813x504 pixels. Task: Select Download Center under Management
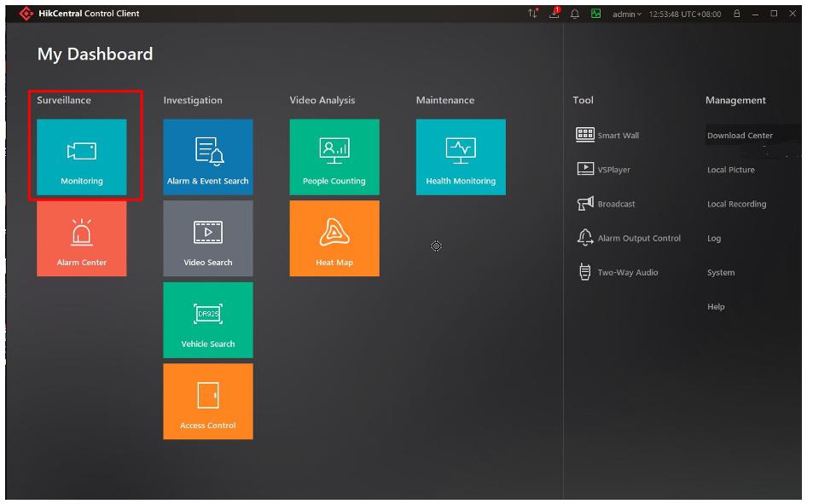[740, 135]
